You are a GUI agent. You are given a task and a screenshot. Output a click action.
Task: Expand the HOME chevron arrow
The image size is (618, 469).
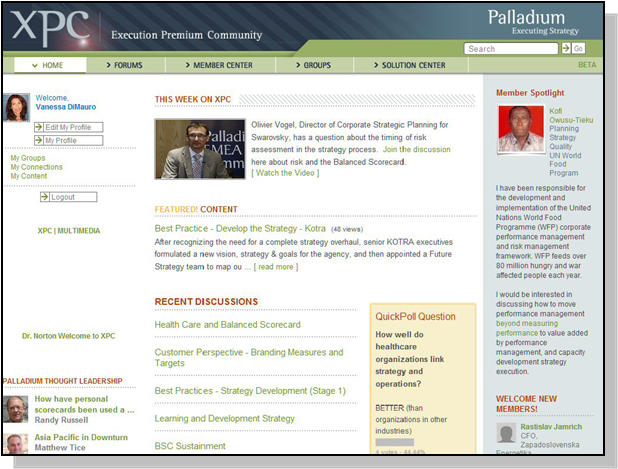(35, 65)
